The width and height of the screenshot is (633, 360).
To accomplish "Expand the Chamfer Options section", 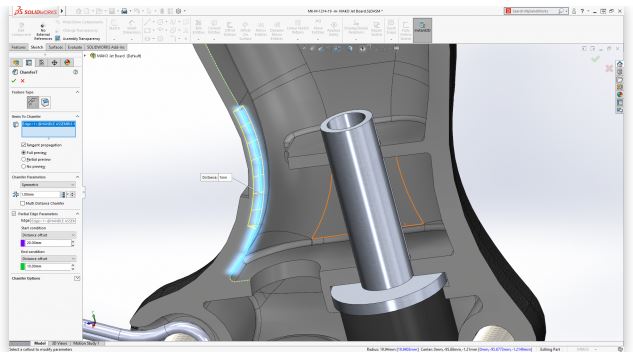I will 77,278.
